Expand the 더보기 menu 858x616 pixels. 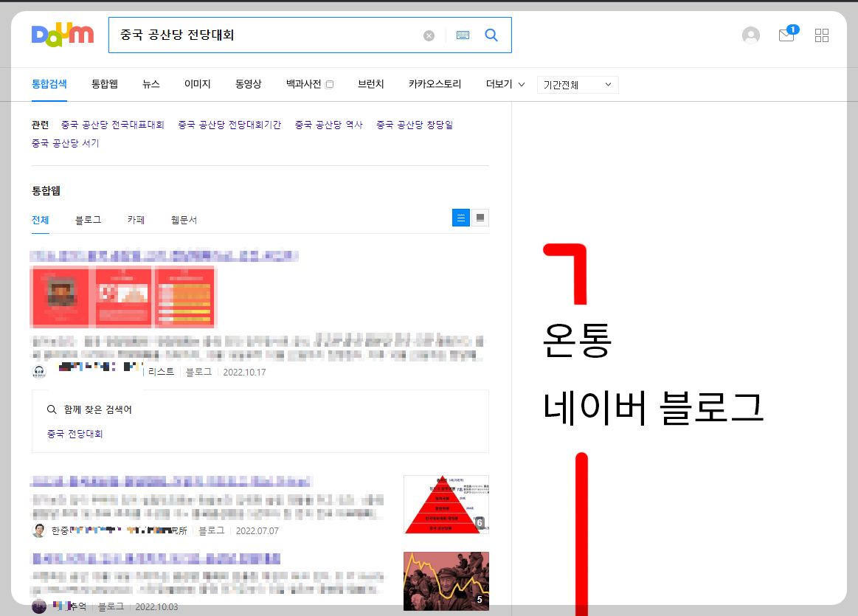[x=505, y=84]
